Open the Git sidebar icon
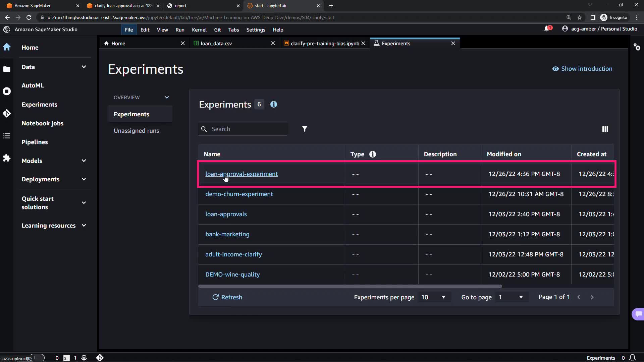Image resolution: width=644 pixels, height=362 pixels. [7, 113]
